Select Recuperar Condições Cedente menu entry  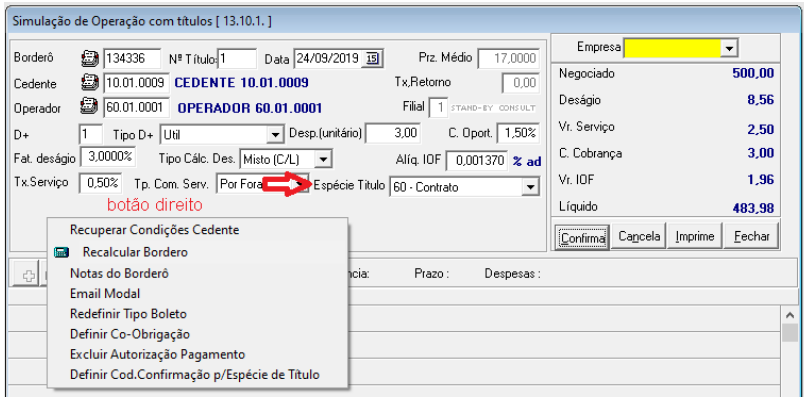(154, 230)
